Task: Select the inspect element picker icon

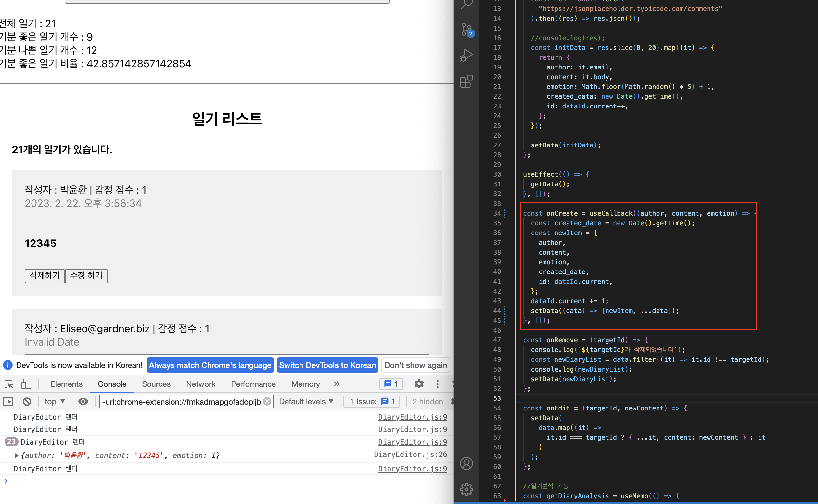Action: click(x=9, y=384)
